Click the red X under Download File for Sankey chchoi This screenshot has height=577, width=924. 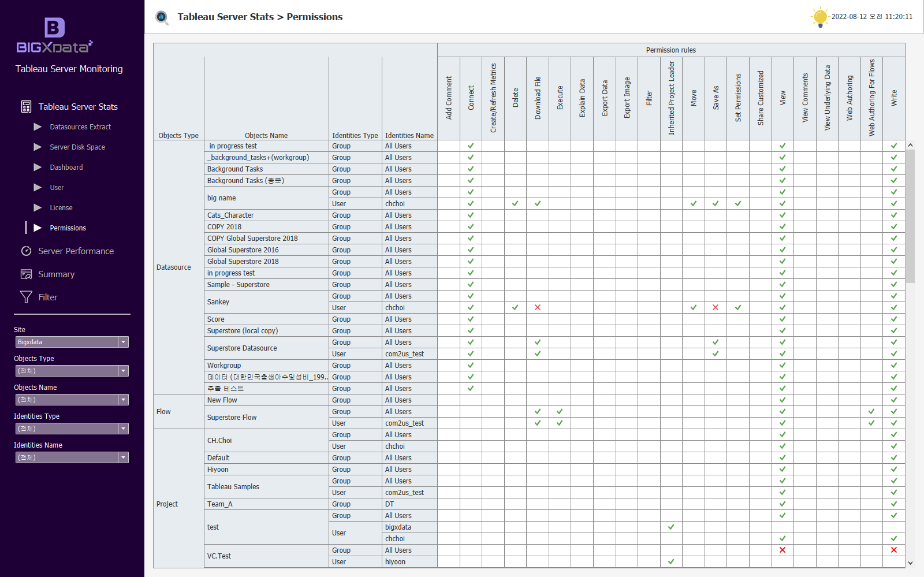point(538,307)
